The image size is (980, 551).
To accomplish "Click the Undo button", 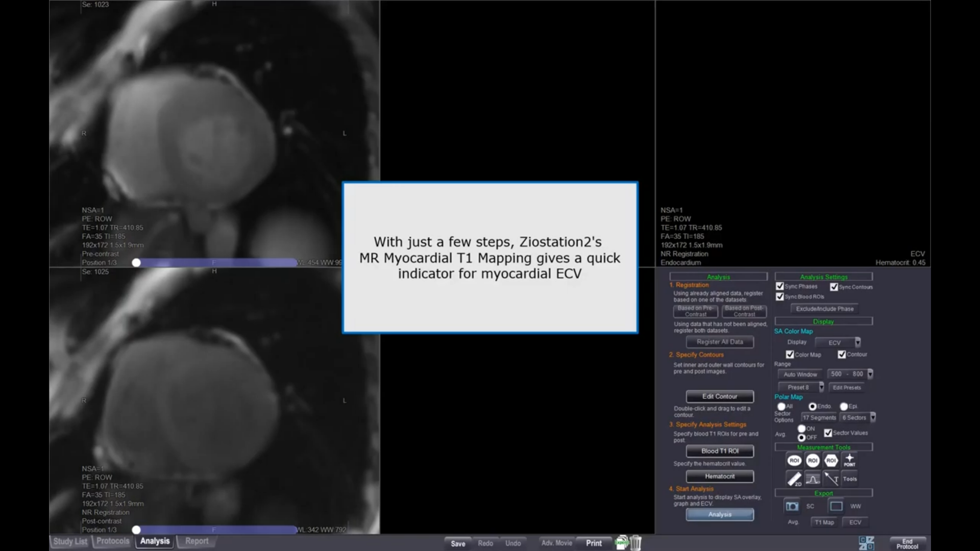I will point(513,543).
